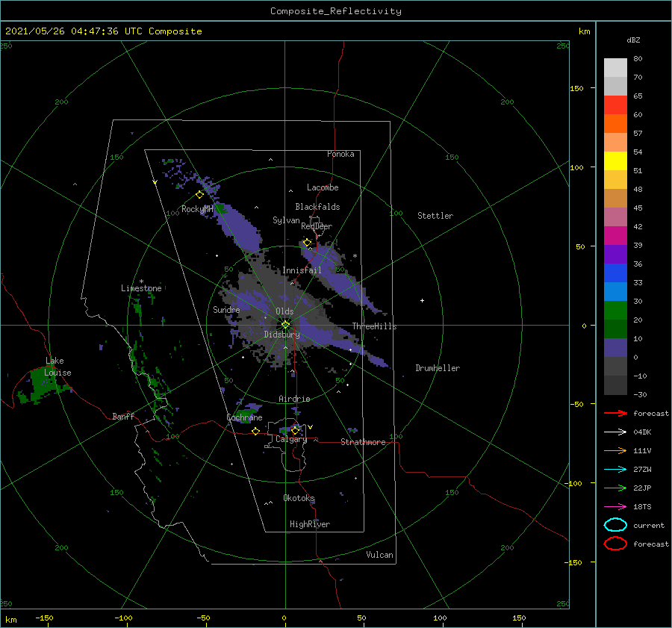The height and width of the screenshot is (628, 672).
Task: Click the Ponoka city label
Action: click(340, 154)
